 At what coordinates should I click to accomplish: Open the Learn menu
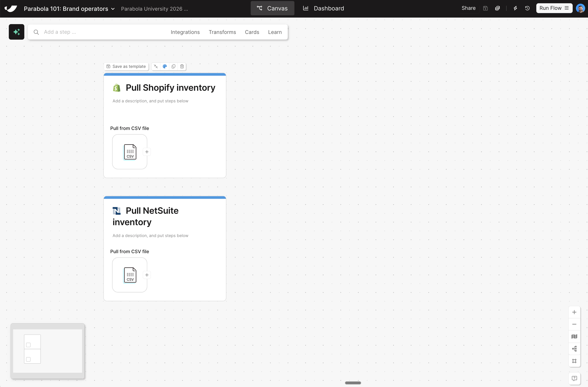[275, 32]
